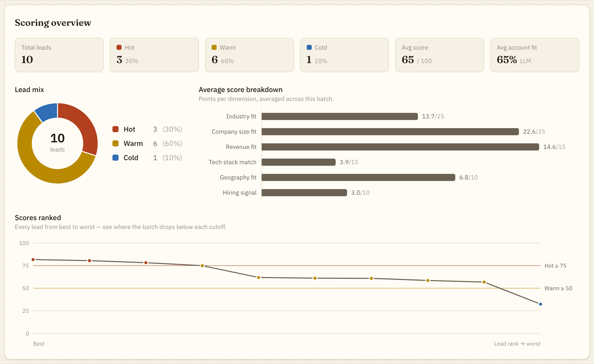Click the blue Cold point ending the line
Image resolution: width=594 pixels, height=364 pixels.
541,304
